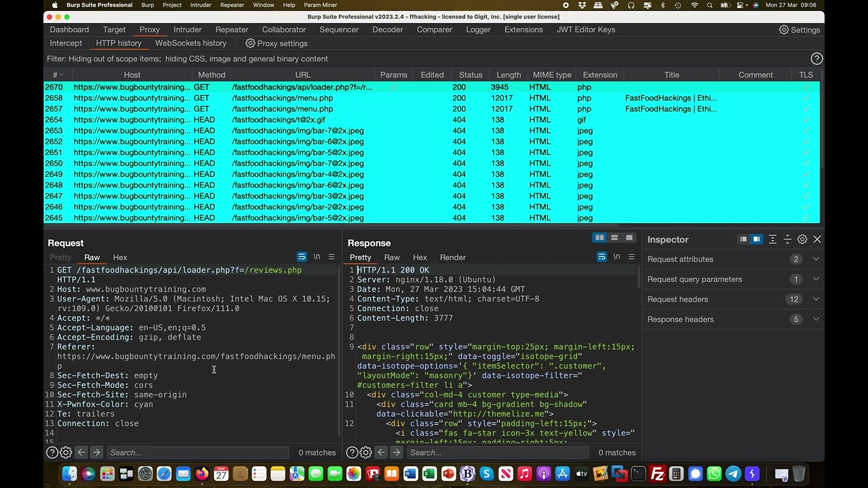This screenshot has height=488, width=868.
Task: Toggle word wrap icon in Response pane
Action: (601, 257)
